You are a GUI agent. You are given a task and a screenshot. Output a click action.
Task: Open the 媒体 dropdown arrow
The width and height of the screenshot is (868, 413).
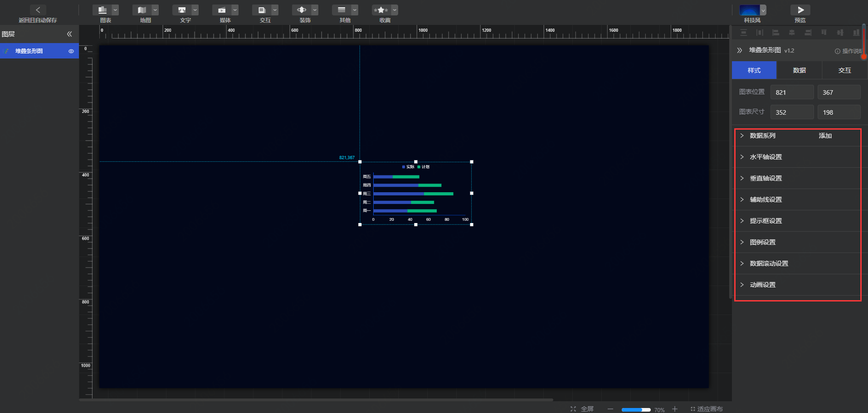(x=235, y=10)
